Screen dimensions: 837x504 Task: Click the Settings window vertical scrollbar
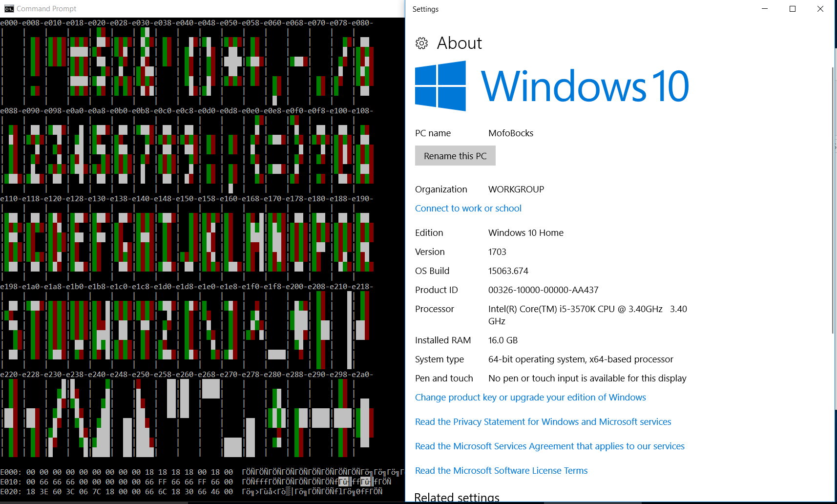click(833, 200)
